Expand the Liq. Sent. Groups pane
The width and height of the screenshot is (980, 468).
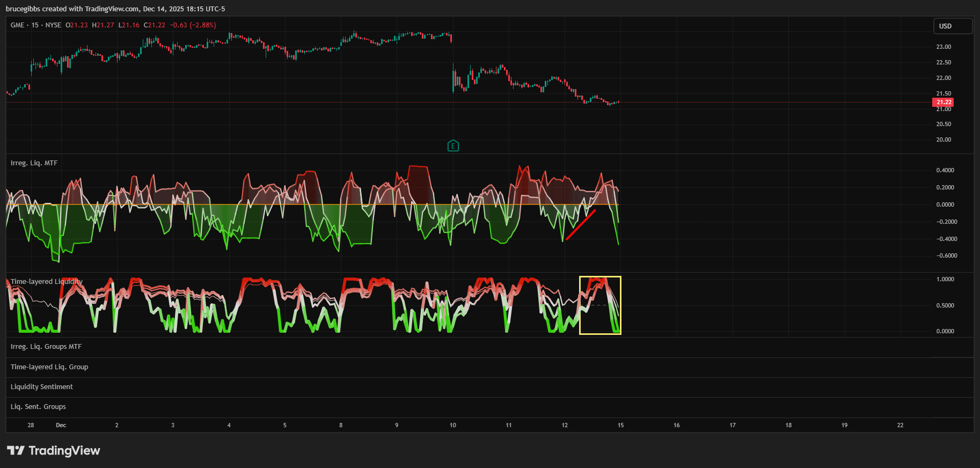tap(38, 407)
